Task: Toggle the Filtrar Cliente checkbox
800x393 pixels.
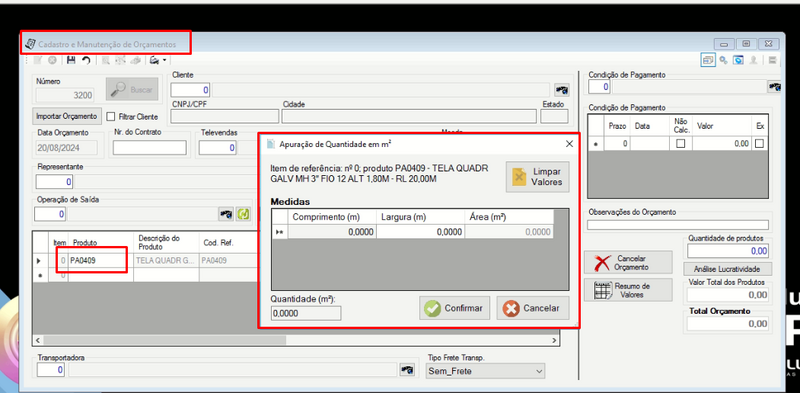Action: (111, 116)
